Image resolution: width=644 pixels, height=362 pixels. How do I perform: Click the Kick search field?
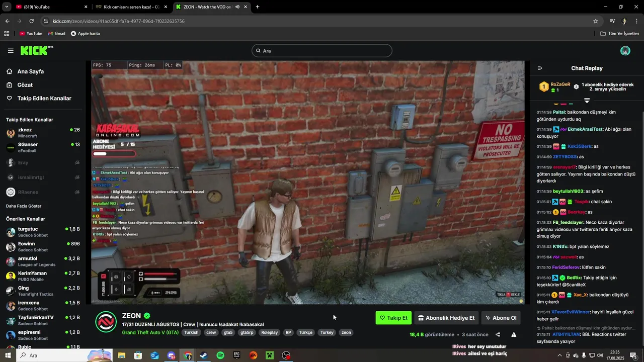click(x=322, y=51)
